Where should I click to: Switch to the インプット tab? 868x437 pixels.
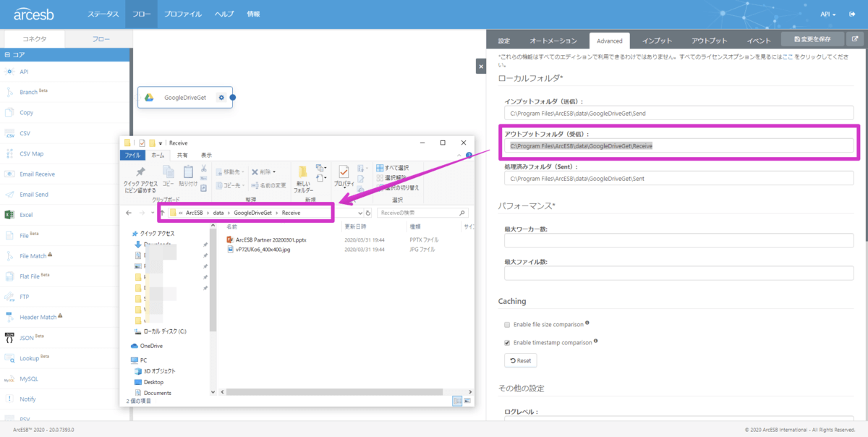(658, 41)
